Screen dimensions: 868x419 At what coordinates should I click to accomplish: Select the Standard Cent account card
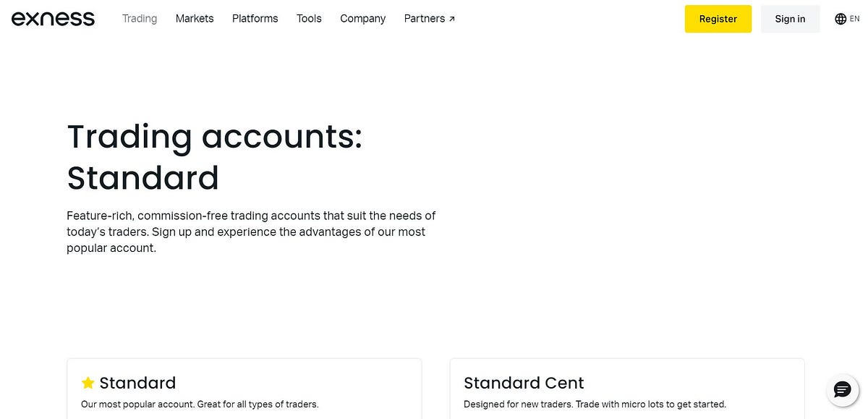pyautogui.click(x=626, y=391)
